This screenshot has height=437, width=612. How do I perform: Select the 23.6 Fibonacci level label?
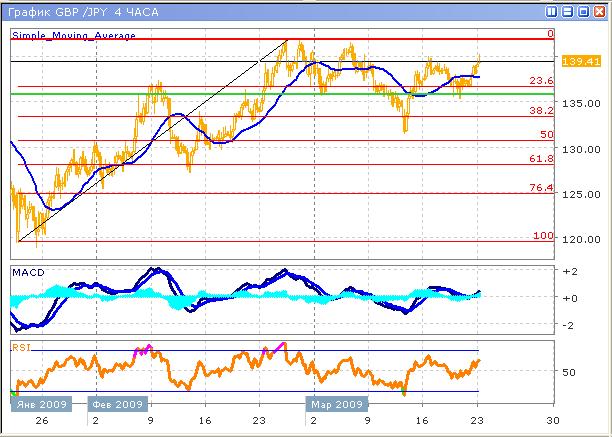(541, 81)
